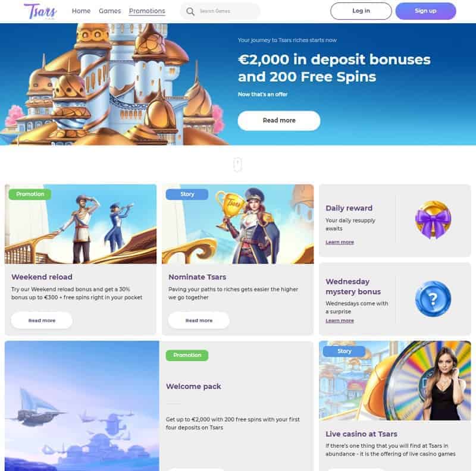Click the green Promotion badge on Weekend reload
The height and width of the screenshot is (471, 476).
tap(30, 194)
